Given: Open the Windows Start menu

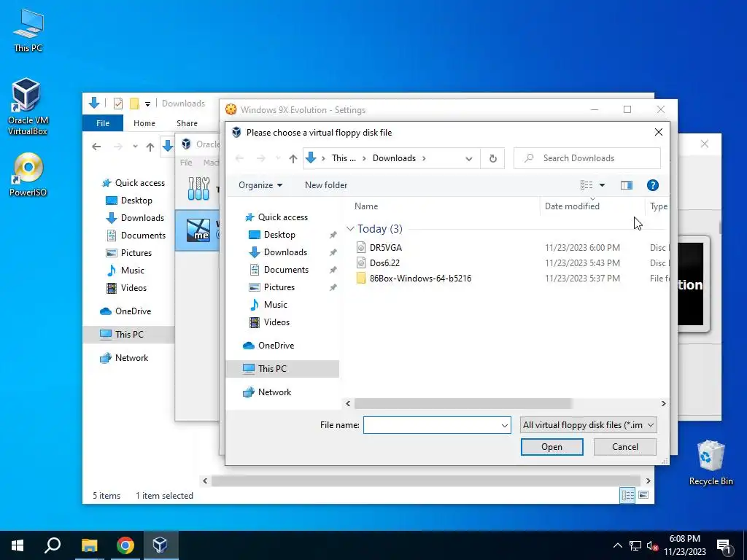Looking at the screenshot, I should pyautogui.click(x=18, y=545).
